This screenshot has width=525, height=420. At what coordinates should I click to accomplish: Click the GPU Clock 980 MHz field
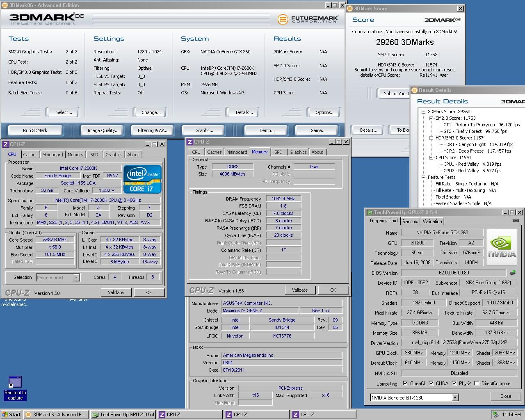pyautogui.click(x=414, y=353)
